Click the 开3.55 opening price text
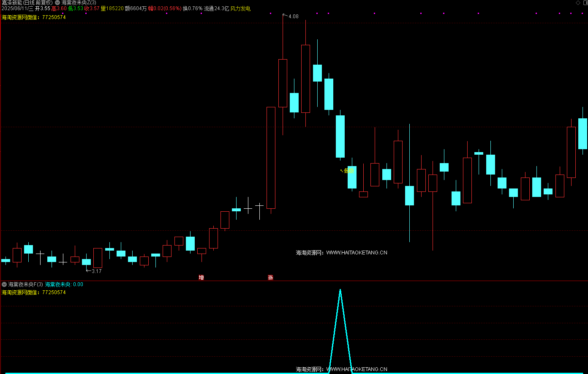Viewport: 588px width, 374px height. [42, 8]
